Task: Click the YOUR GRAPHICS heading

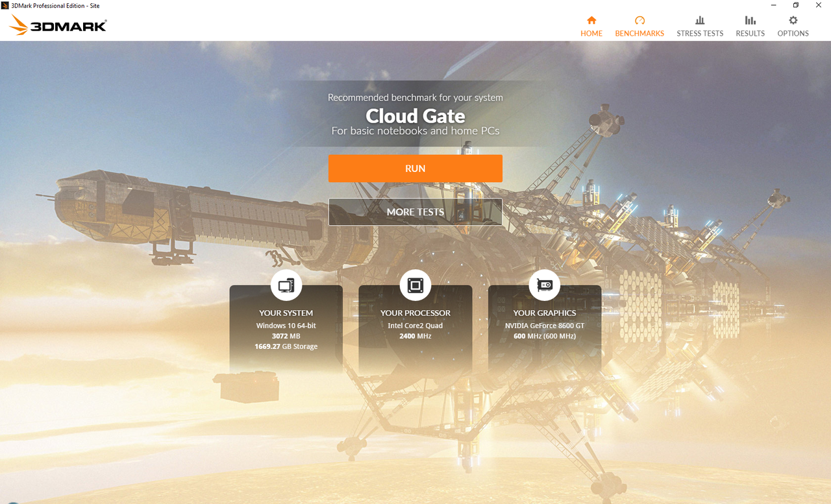Action: point(545,313)
